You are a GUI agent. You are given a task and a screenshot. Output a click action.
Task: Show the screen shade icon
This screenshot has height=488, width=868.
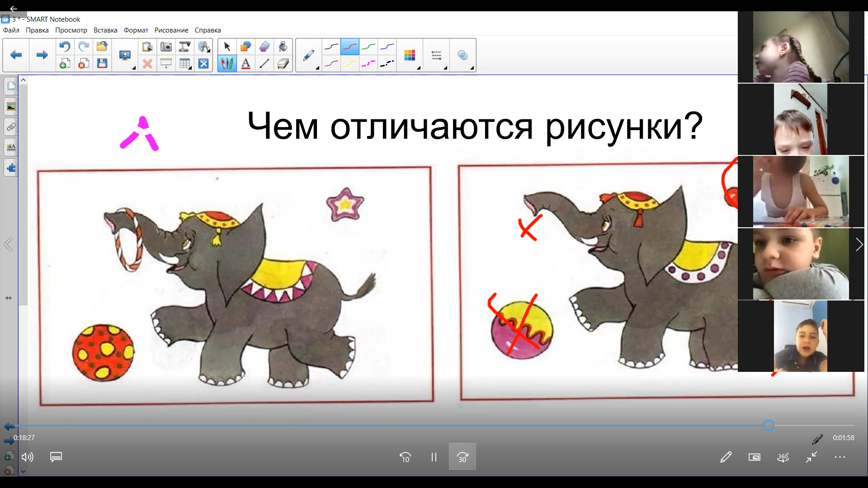tap(166, 64)
